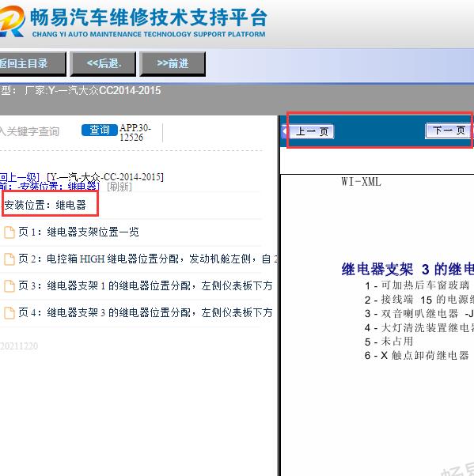Click list item 2 - 接线端 15 的电源

click(419, 300)
